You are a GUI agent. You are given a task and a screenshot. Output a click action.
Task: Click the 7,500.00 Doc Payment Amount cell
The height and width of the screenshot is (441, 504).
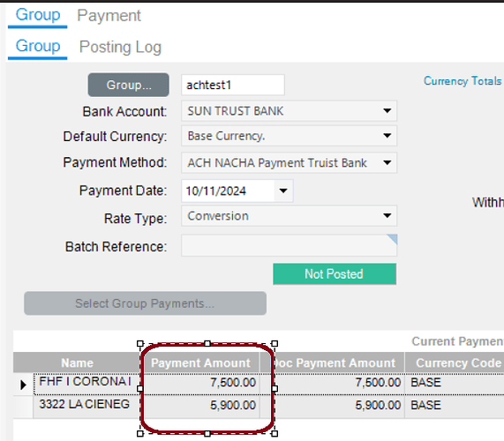(332, 384)
